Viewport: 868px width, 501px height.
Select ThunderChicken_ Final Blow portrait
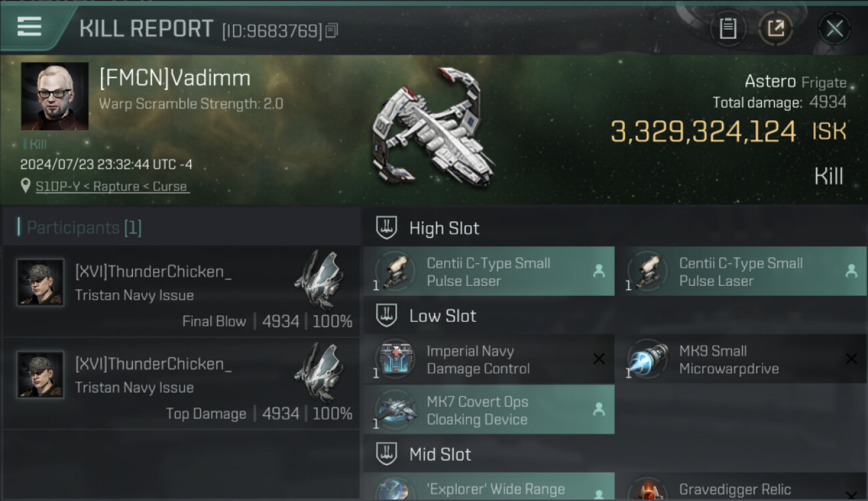[x=41, y=283]
